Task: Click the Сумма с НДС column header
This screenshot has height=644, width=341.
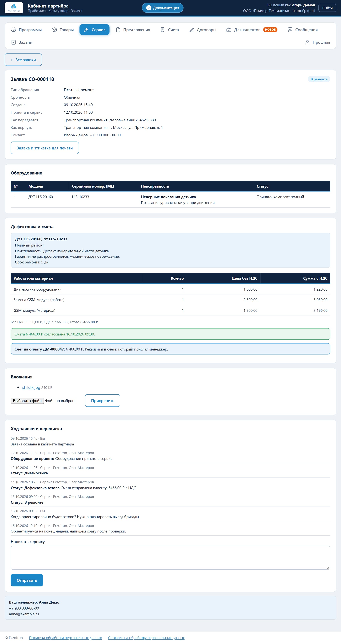Action: (x=295, y=278)
